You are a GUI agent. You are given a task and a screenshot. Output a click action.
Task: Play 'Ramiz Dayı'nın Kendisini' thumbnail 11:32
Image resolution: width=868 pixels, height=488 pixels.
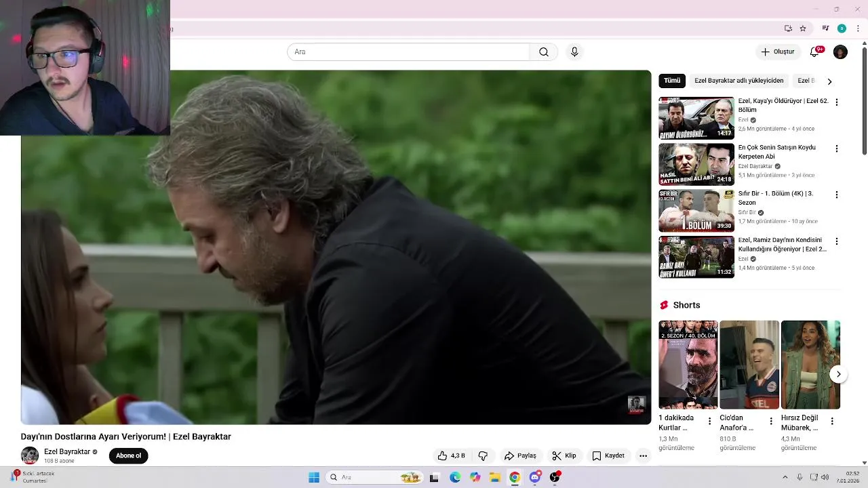(x=696, y=257)
